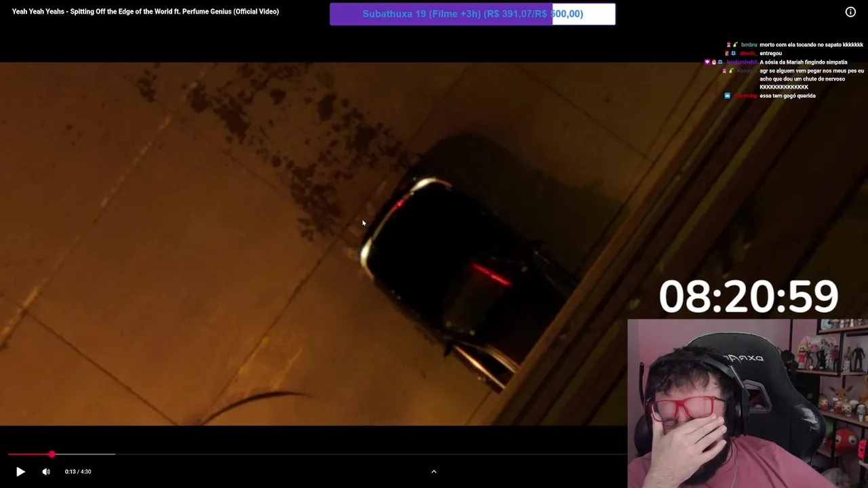Open the video info icon
The width and height of the screenshot is (868, 488).
tap(850, 12)
